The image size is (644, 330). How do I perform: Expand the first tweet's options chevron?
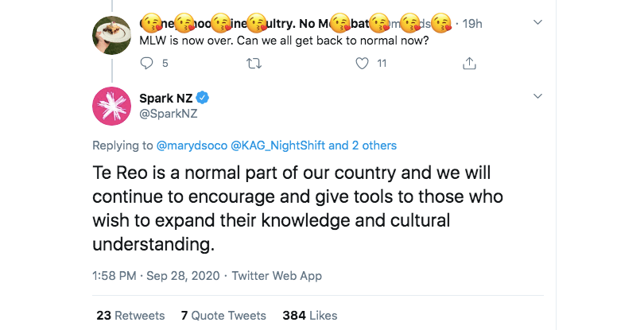[537, 22]
